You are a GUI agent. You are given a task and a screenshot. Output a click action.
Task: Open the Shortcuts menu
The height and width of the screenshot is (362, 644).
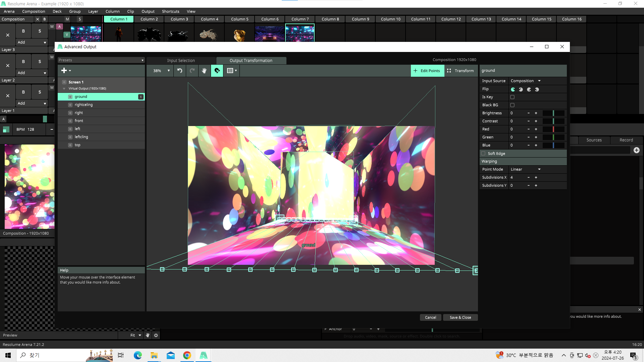tap(170, 11)
